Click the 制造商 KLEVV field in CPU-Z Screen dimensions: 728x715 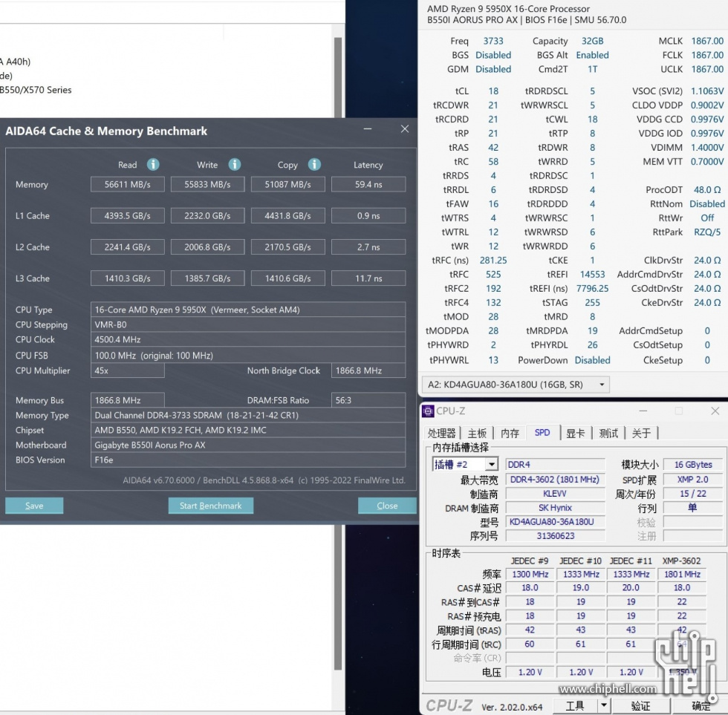pyautogui.click(x=555, y=494)
